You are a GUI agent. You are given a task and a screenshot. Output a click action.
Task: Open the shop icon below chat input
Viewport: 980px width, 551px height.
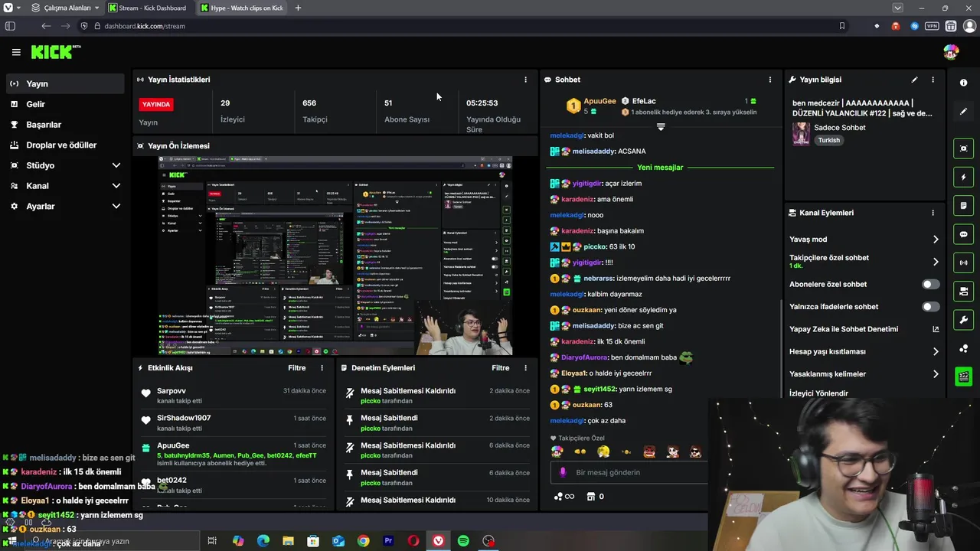tap(590, 497)
